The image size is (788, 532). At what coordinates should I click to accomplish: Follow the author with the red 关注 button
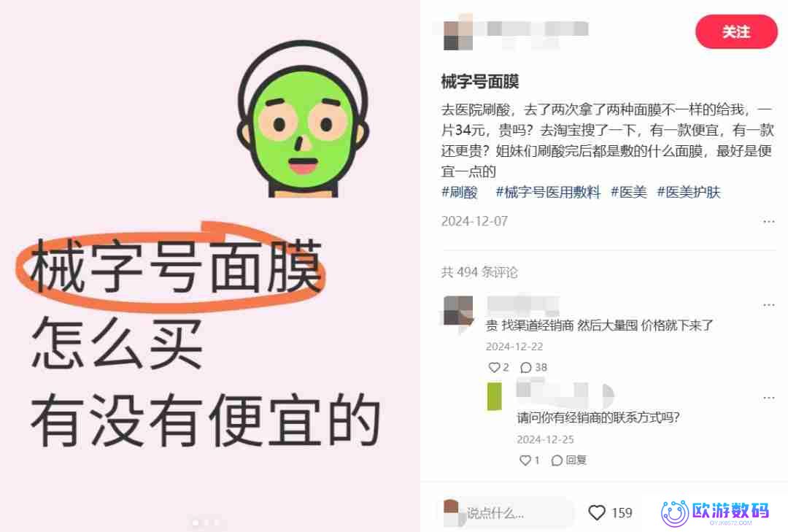tap(735, 31)
